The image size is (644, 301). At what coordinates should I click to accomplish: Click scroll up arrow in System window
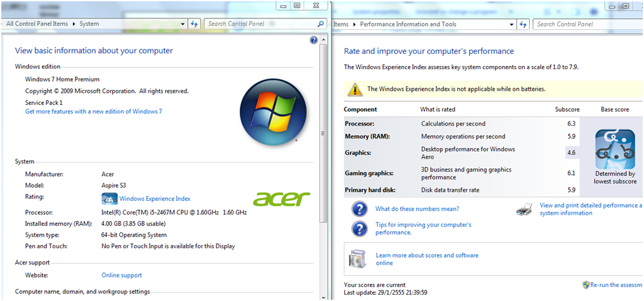323,40
